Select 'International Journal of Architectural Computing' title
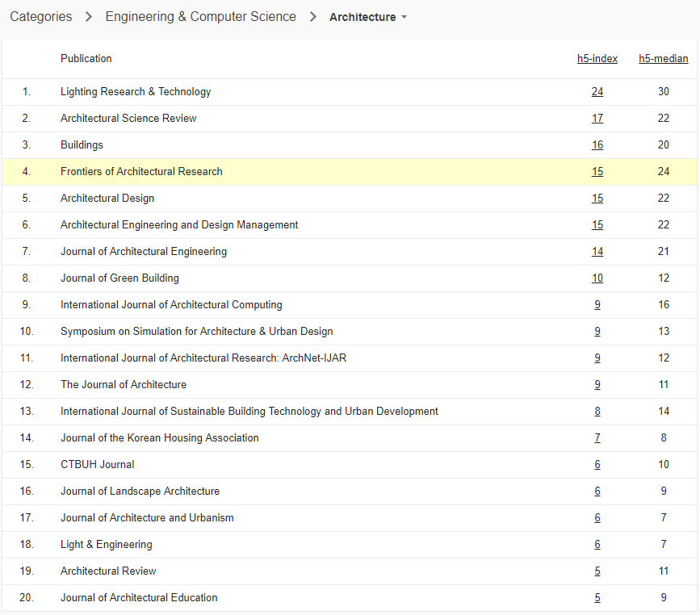This screenshot has height=615, width=700. point(171,305)
